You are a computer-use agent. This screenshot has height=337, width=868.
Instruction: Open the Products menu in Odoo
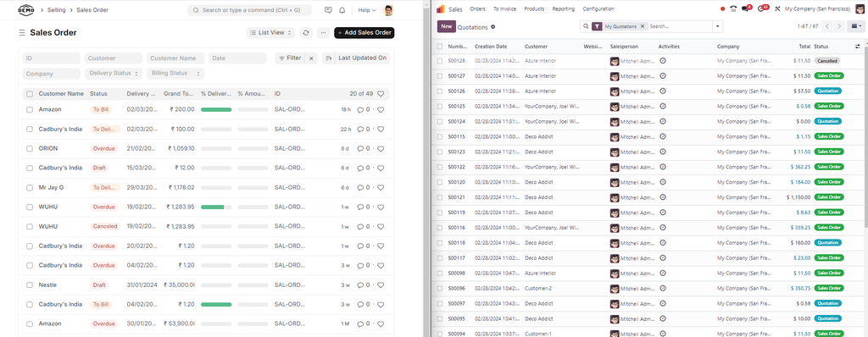534,8
